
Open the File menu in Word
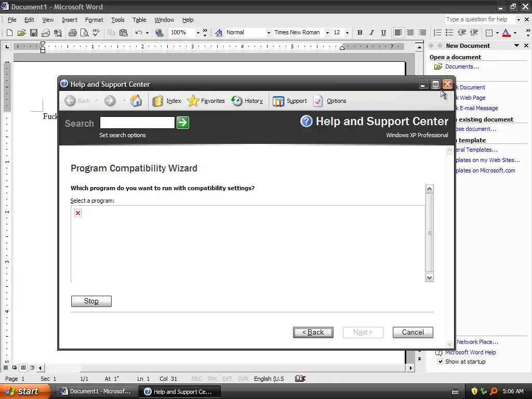12,20
